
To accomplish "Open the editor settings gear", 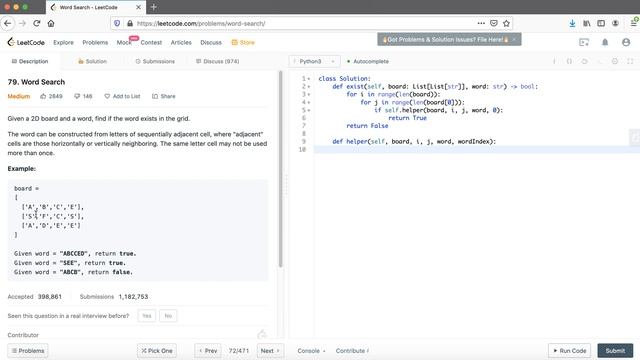I will 615,61.
